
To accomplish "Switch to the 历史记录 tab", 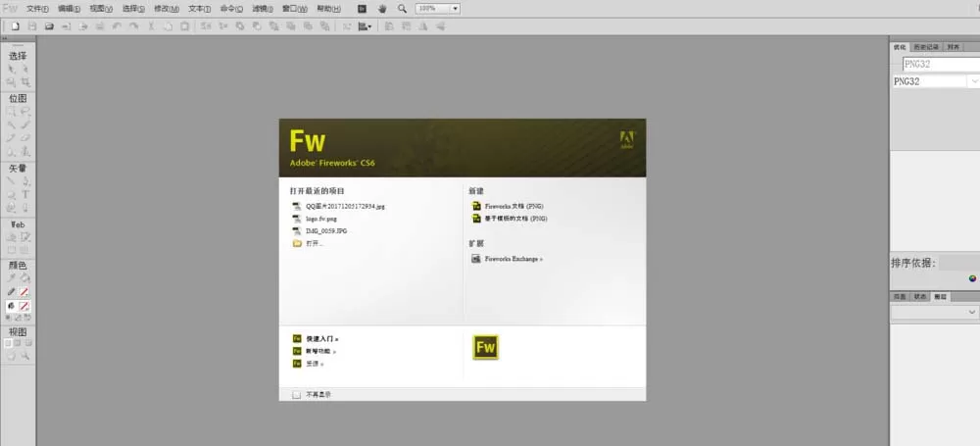I will pyautogui.click(x=926, y=47).
